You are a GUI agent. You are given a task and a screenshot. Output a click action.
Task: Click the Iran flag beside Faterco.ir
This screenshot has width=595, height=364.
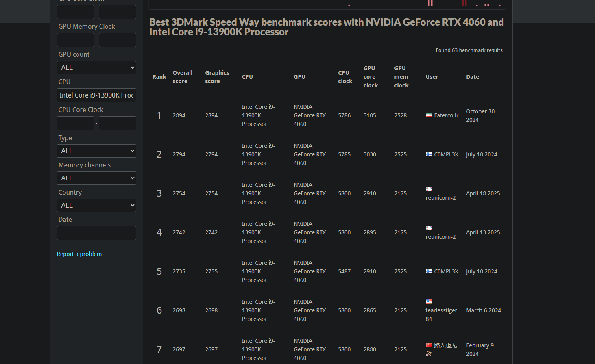tap(429, 115)
